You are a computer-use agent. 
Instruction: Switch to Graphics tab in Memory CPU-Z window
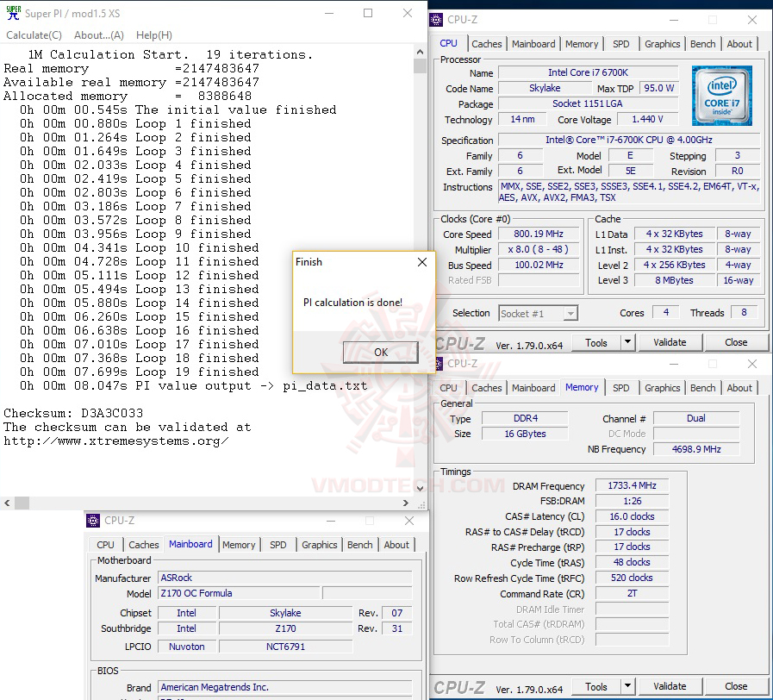(x=662, y=388)
